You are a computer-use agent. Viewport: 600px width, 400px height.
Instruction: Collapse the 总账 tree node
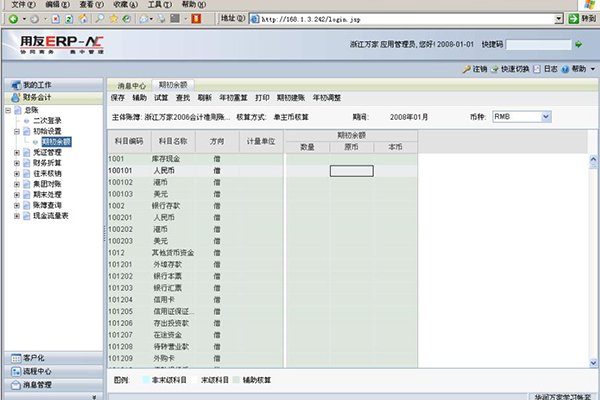[x=8, y=110]
